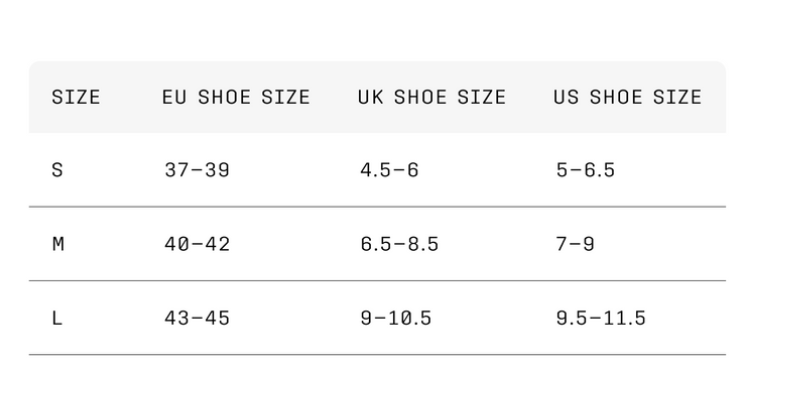Select the US SHOE SIZE header
This screenshot has height=404, width=786.
628,98
